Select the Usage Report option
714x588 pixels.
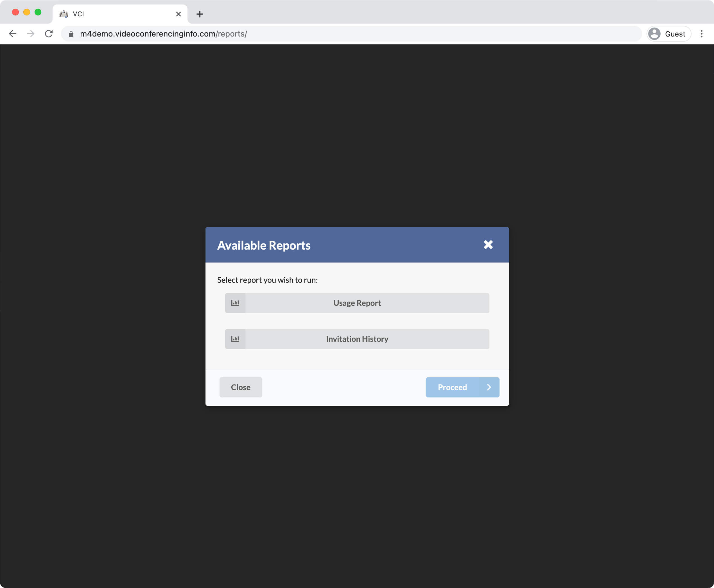pyautogui.click(x=357, y=303)
